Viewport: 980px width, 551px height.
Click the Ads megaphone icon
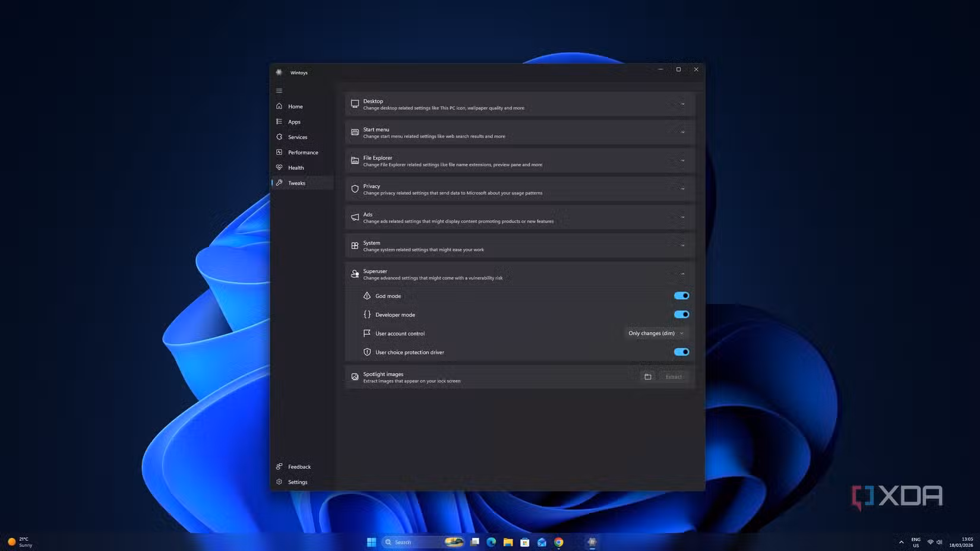click(355, 217)
